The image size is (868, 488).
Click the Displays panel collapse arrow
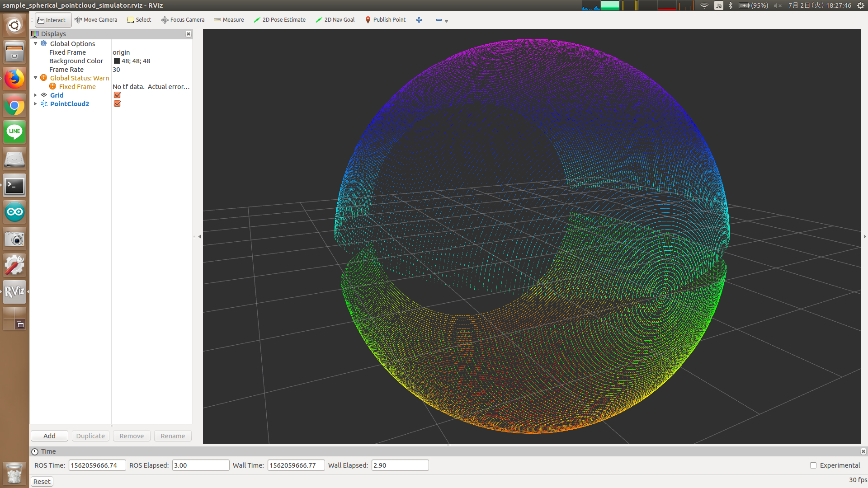point(199,236)
